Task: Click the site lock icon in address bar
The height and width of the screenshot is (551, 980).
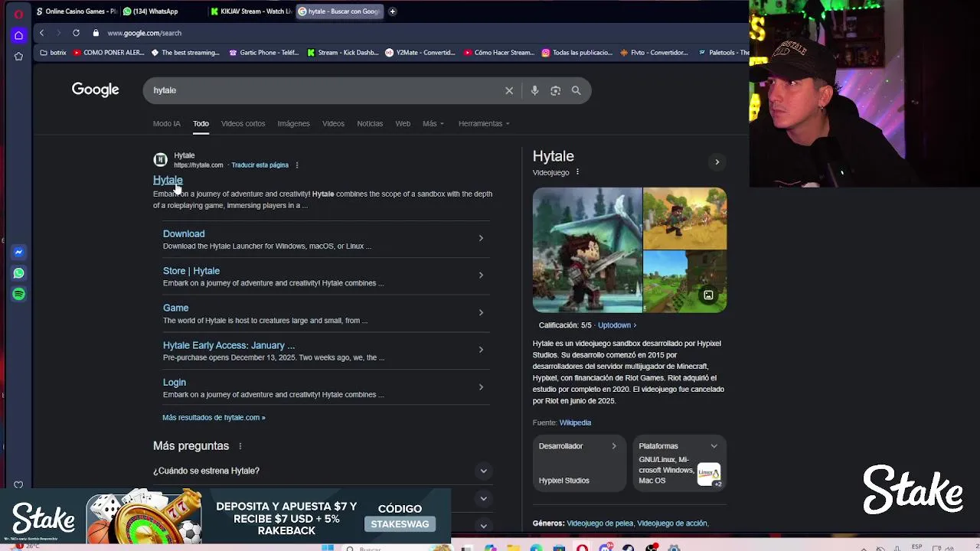Action: pos(96,33)
